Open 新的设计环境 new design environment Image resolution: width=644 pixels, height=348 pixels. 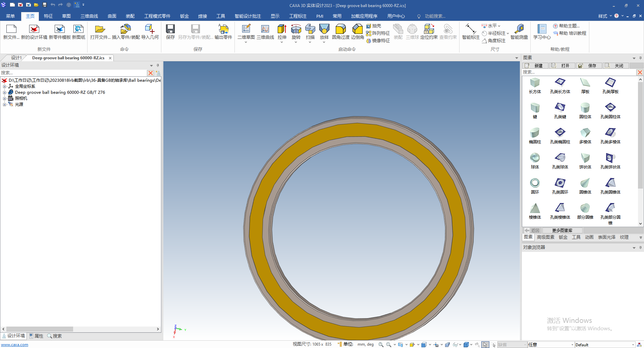(34, 32)
